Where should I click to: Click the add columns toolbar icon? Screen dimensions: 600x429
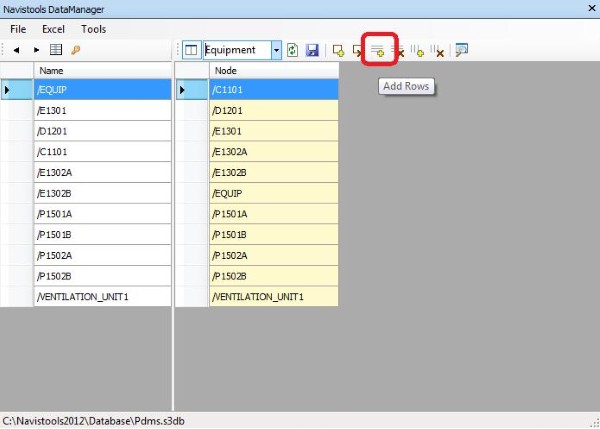418,50
